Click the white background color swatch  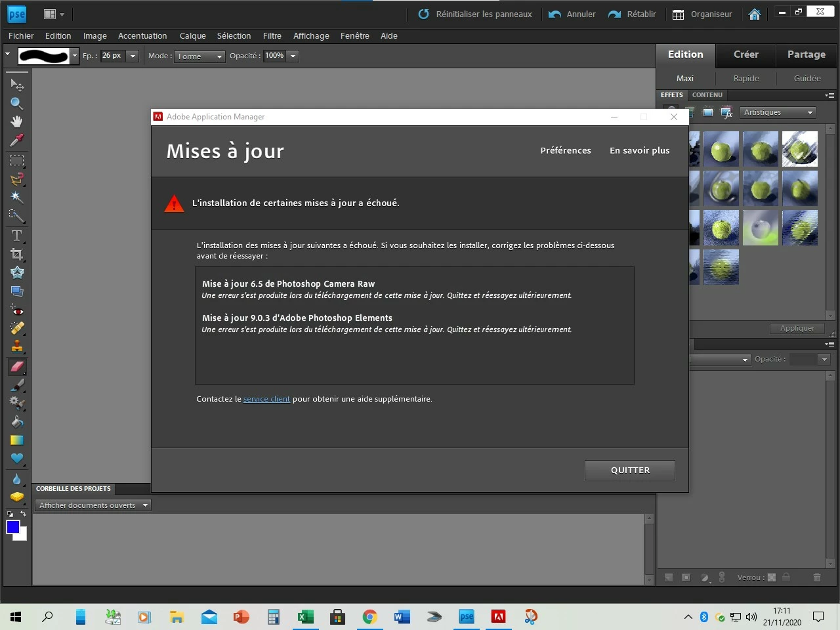23,536
